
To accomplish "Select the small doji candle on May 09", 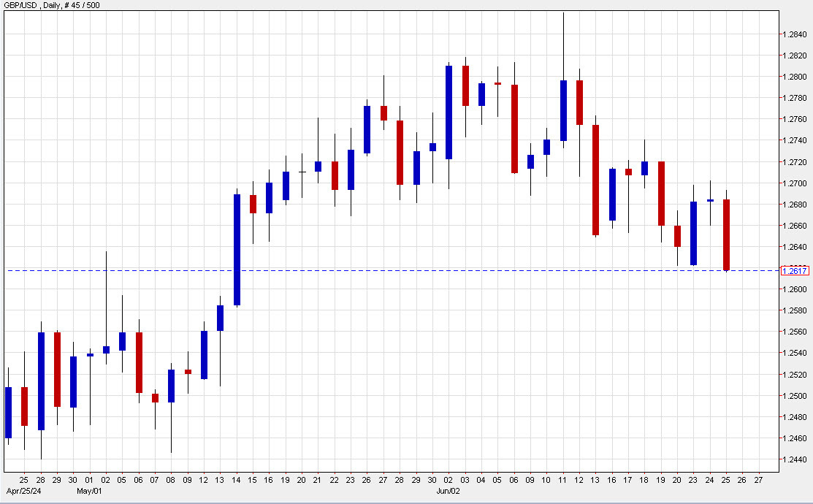I will 187,371.
